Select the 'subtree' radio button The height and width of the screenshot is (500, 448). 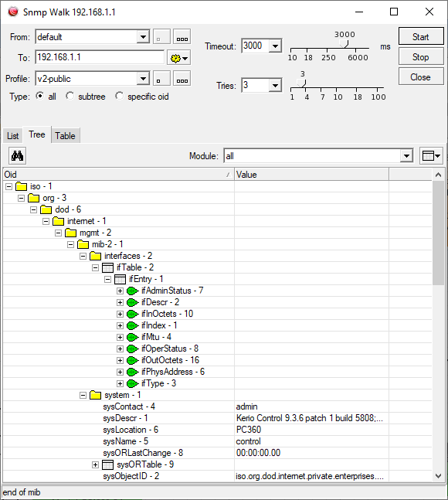(70, 96)
